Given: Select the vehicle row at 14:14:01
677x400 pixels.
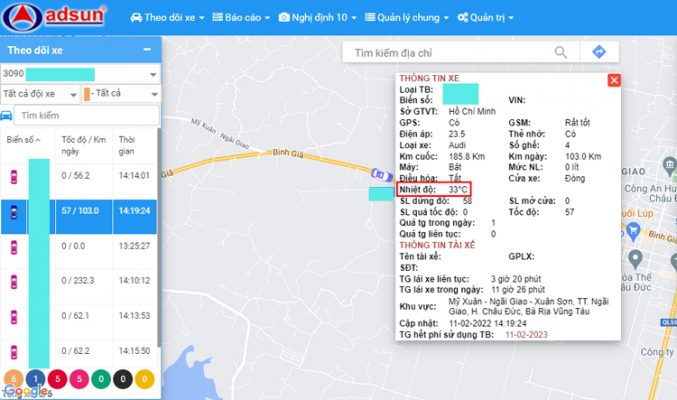Looking at the screenshot, I should point(80,175).
